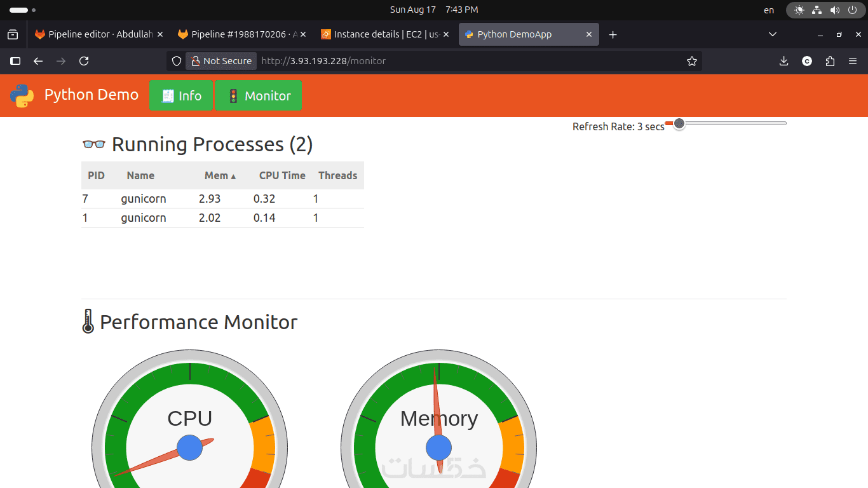Switch to the Instance details EC2 tab
Viewport: 868px width, 488px height.
point(385,34)
